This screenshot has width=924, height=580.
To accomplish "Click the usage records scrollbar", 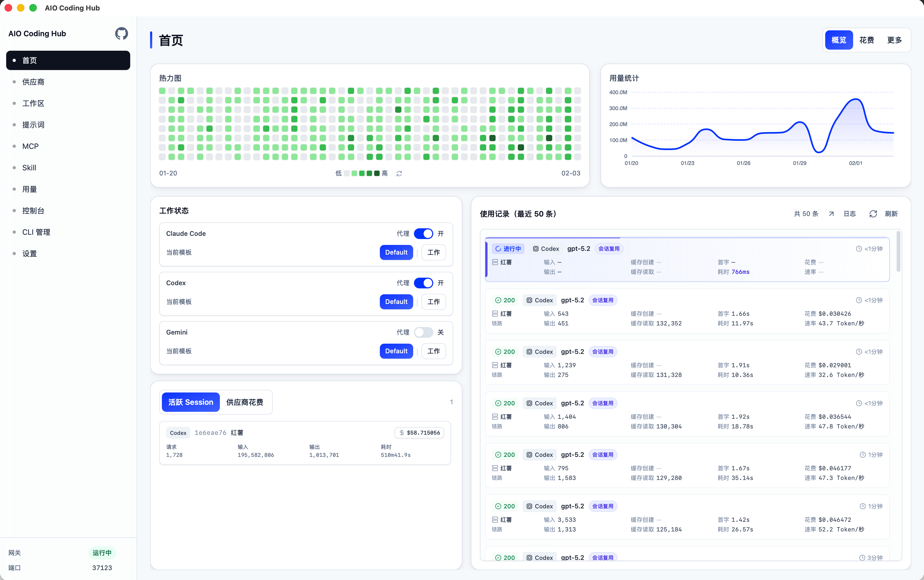I will [x=899, y=251].
